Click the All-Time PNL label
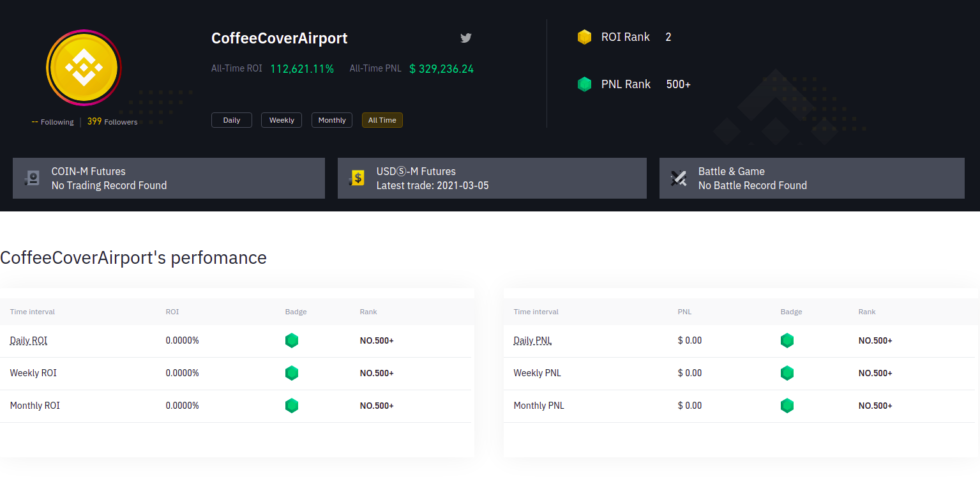 pos(375,68)
